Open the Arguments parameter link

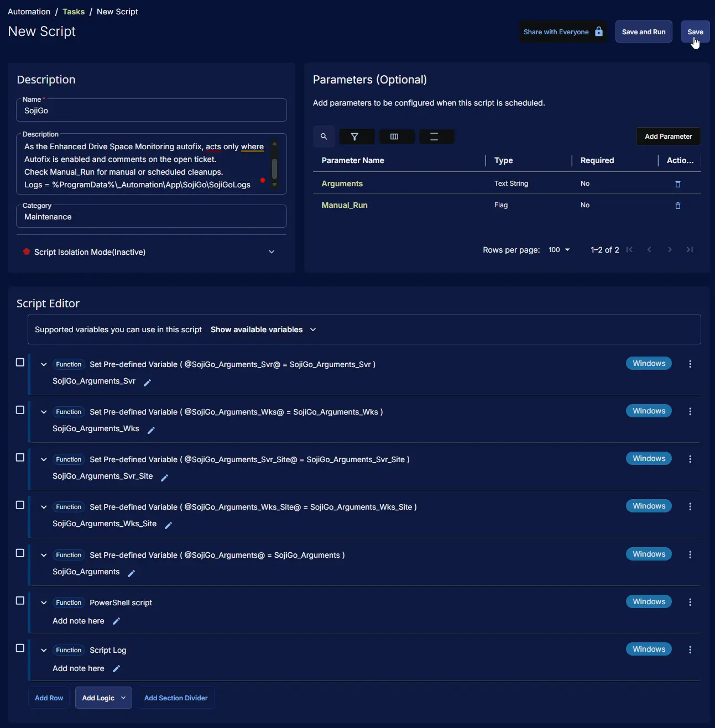pyautogui.click(x=342, y=184)
